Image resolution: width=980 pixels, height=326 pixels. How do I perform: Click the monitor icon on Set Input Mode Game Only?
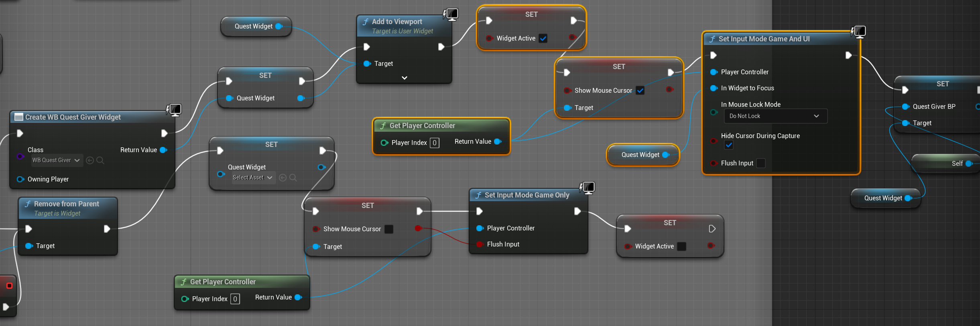(588, 187)
